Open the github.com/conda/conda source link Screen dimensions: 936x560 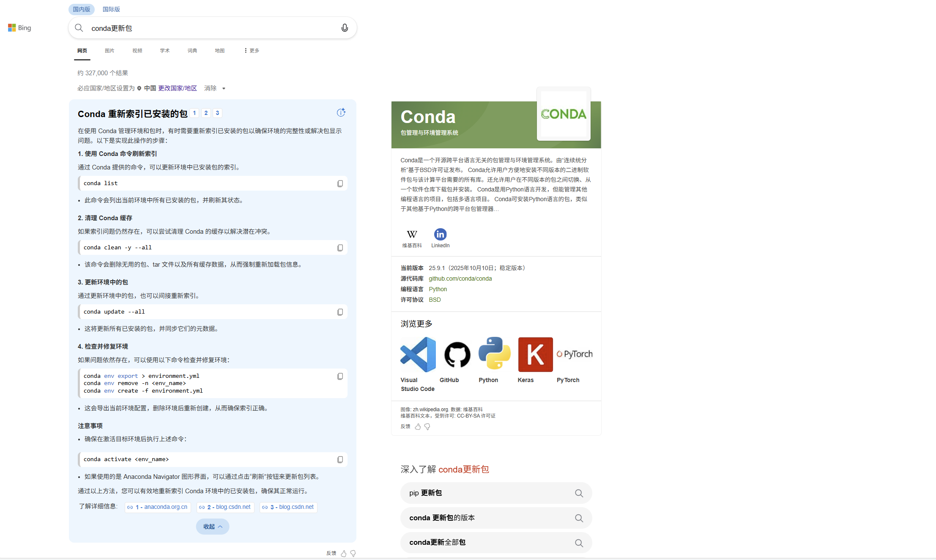pos(460,279)
